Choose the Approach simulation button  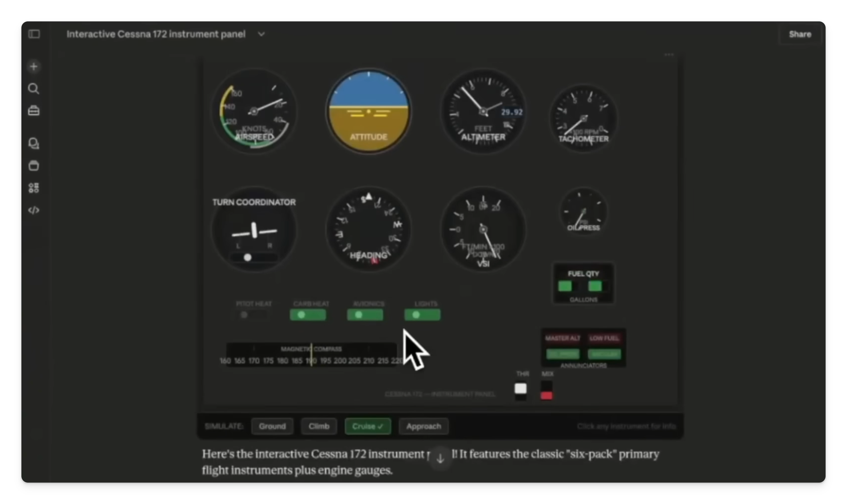424,426
